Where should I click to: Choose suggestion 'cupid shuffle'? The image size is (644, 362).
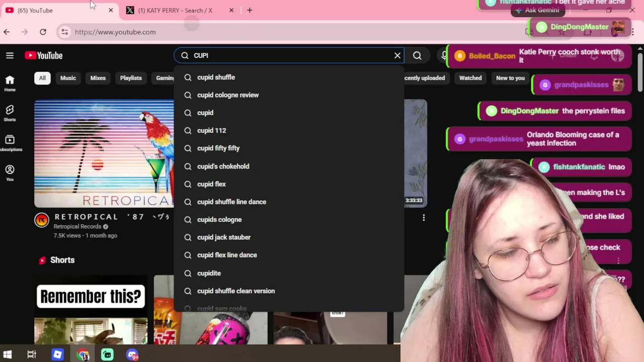click(289, 77)
